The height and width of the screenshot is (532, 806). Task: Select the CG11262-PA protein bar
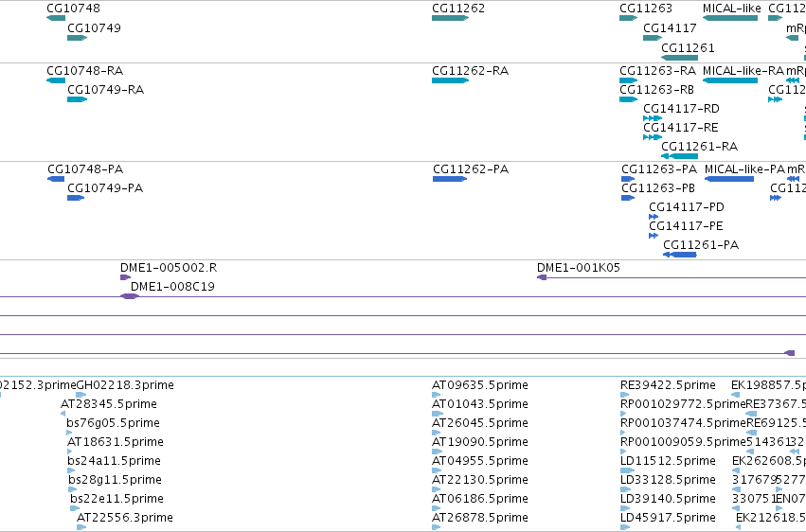[450, 179]
